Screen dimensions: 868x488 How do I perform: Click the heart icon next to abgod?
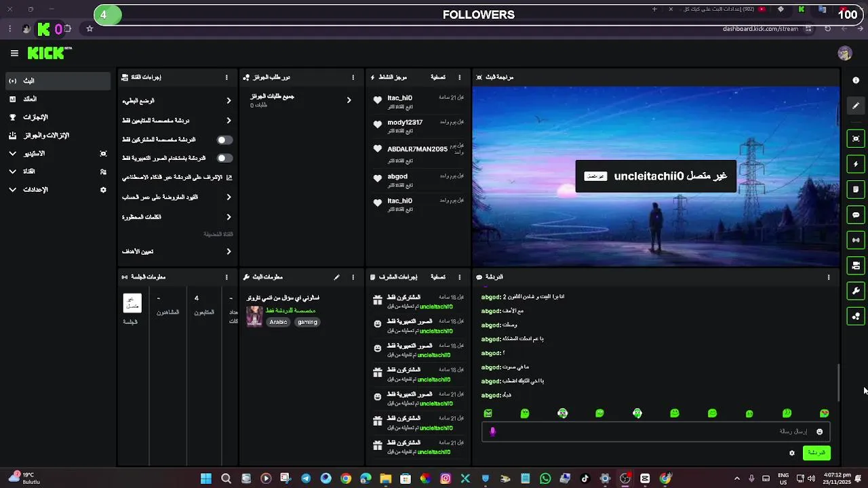(x=378, y=178)
